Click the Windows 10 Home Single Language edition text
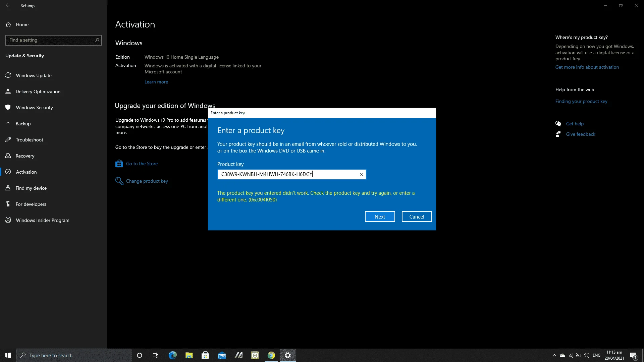The image size is (644, 362). pos(181,57)
